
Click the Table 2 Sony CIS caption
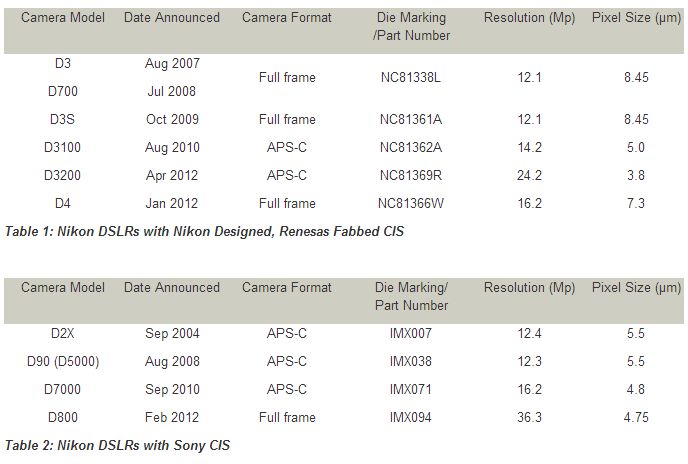(118, 446)
